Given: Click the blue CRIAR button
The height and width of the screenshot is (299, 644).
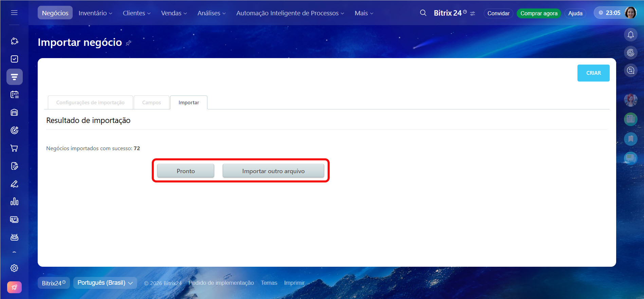Looking at the screenshot, I should click(x=593, y=73).
